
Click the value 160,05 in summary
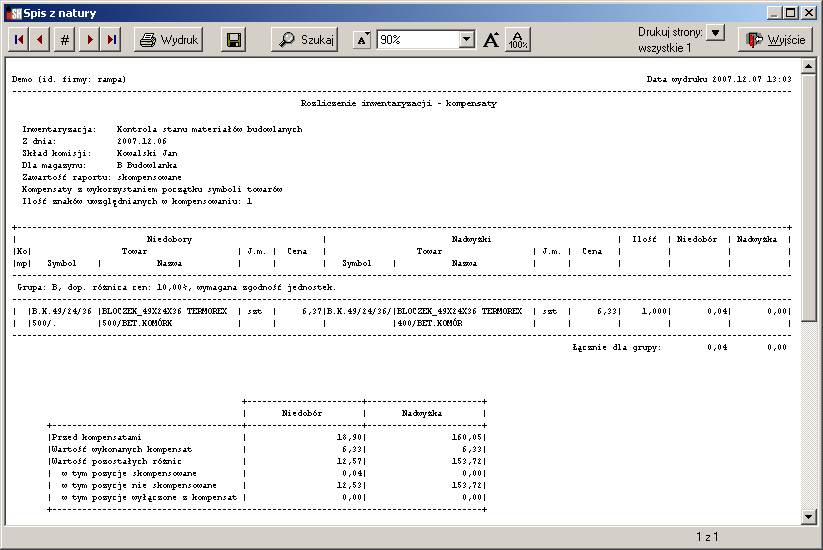(467, 437)
